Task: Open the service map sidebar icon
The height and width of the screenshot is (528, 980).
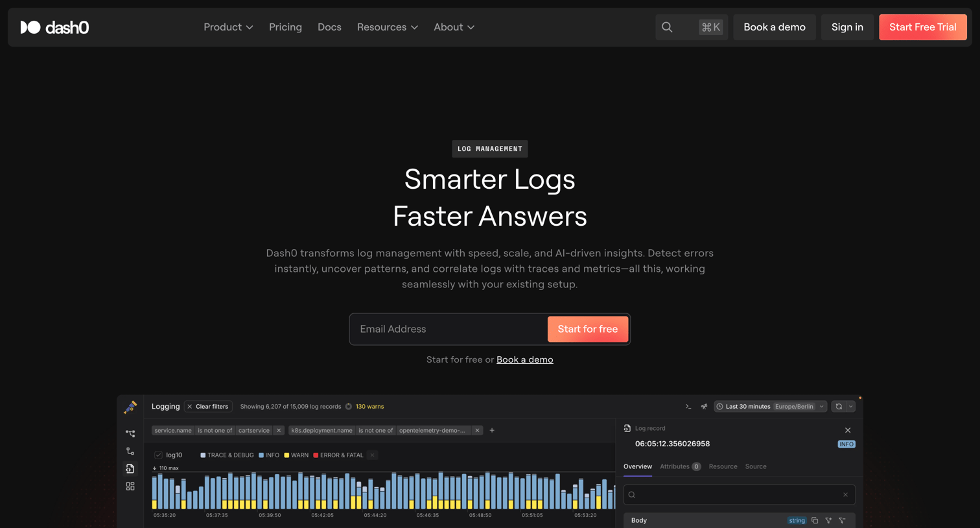Action: coord(130,433)
